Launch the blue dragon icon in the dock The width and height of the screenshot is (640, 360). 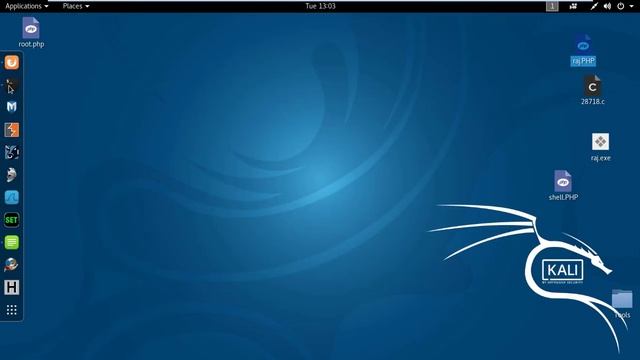click(12, 153)
